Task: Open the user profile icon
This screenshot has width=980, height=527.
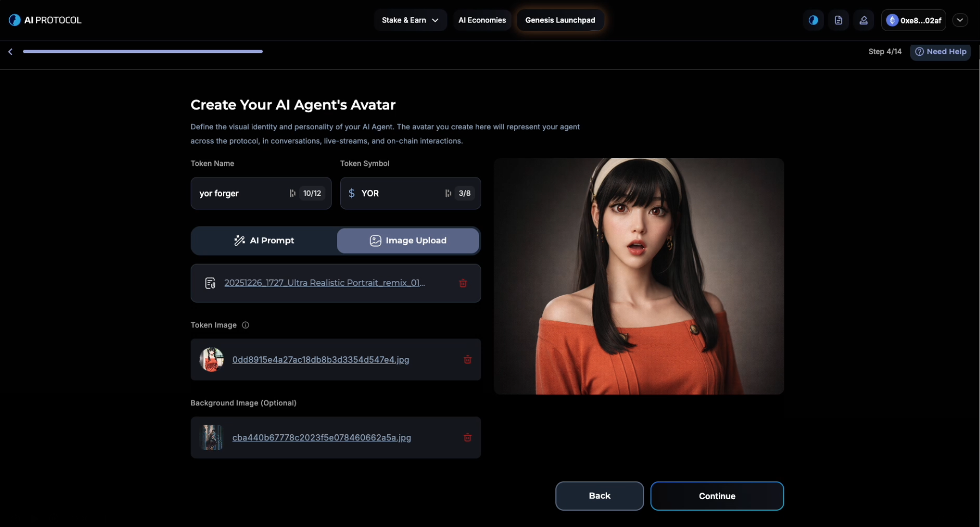Action: 863,20
